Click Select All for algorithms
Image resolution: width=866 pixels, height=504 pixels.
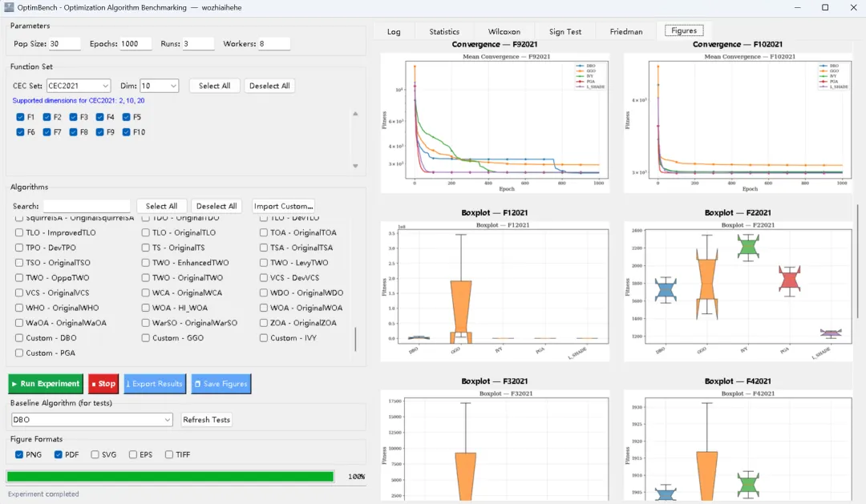click(161, 206)
